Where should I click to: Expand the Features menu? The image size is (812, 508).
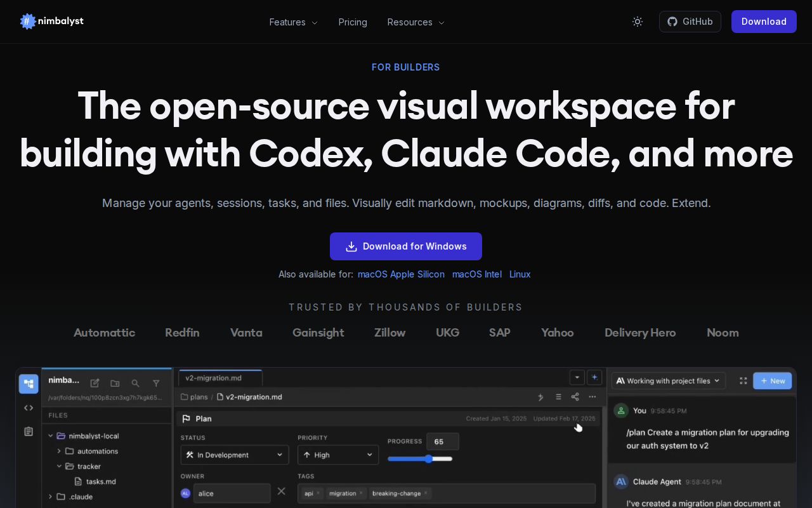tap(294, 22)
